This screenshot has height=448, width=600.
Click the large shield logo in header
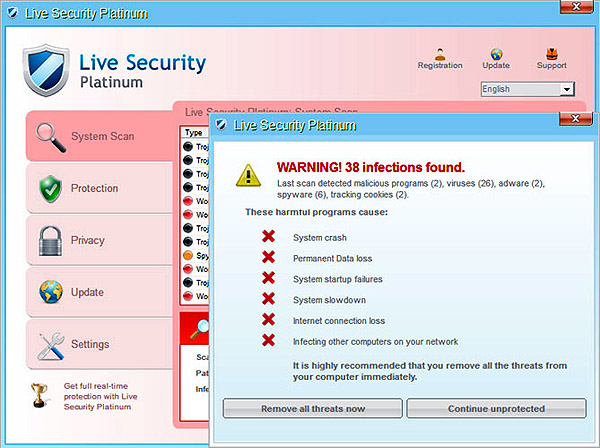(x=46, y=70)
